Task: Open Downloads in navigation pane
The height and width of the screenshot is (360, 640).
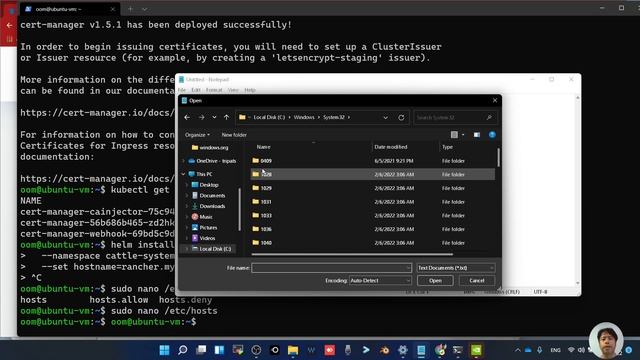Action: [208, 206]
